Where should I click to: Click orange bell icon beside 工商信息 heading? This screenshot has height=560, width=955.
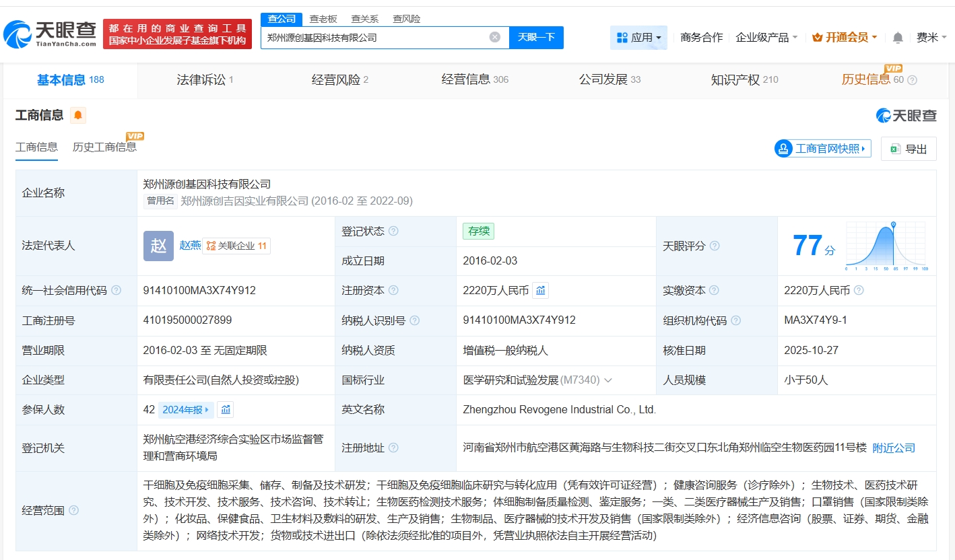(78, 115)
